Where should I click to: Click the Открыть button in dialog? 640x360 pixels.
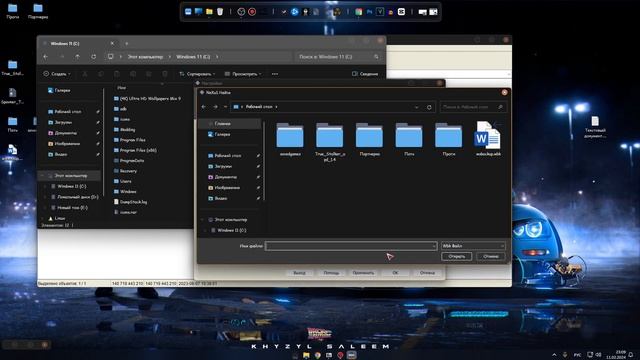coord(456,256)
